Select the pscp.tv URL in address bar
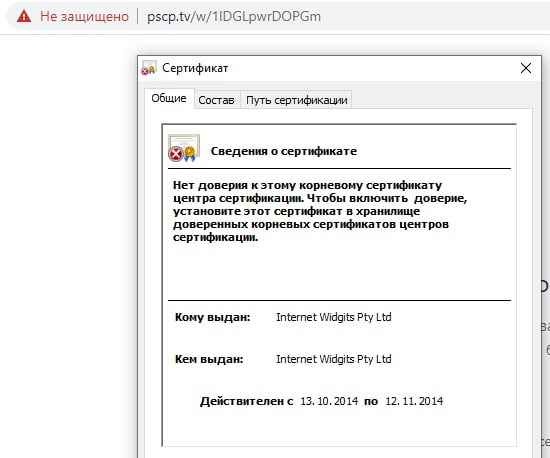 coord(234,16)
